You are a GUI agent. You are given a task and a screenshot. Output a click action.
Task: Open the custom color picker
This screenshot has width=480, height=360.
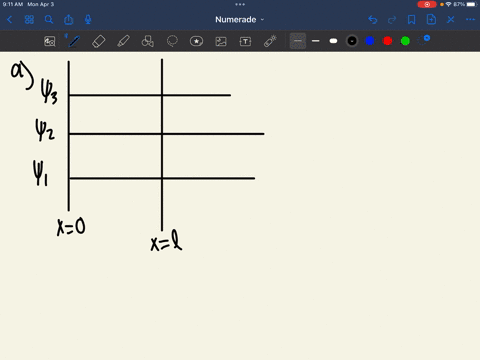[x=423, y=40]
